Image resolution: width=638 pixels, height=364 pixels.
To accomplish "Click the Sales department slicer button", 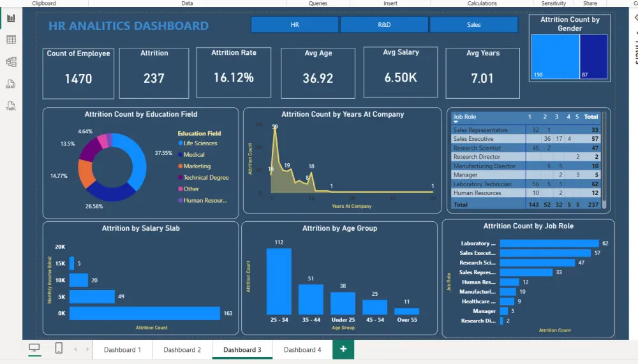I will [x=473, y=25].
